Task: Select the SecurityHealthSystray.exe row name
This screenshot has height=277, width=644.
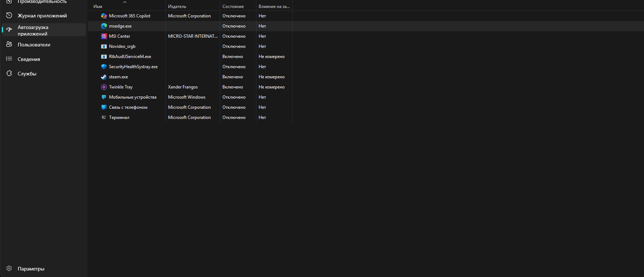Action: click(133, 67)
